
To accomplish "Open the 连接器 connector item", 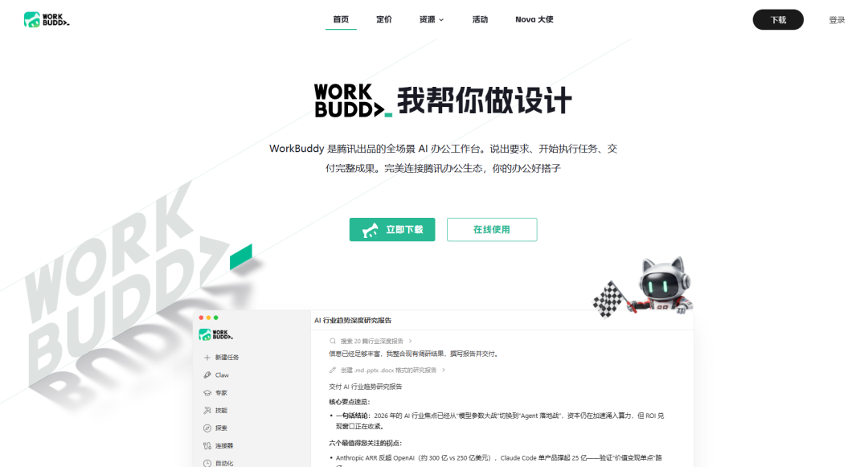I will tap(219, 446).
